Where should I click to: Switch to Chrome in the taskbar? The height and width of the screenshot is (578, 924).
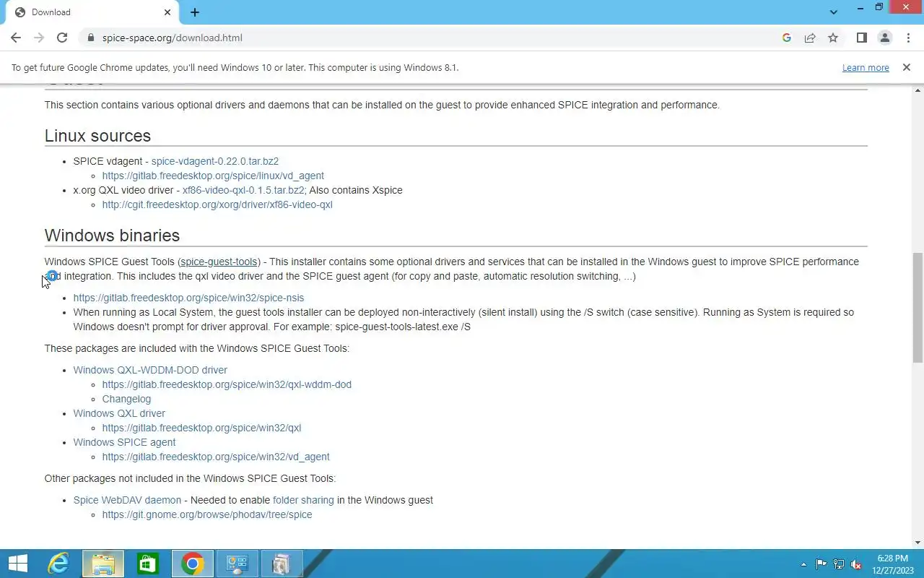pyautogui.click(x=192, y=564)
